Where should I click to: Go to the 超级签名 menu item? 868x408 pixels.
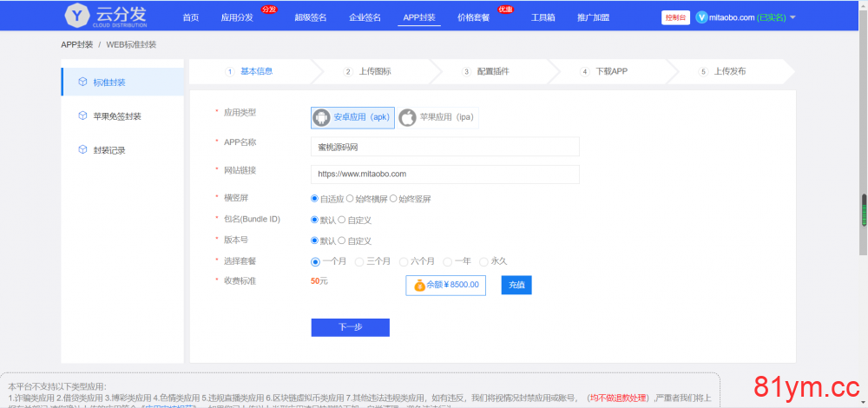pos(311,17)
